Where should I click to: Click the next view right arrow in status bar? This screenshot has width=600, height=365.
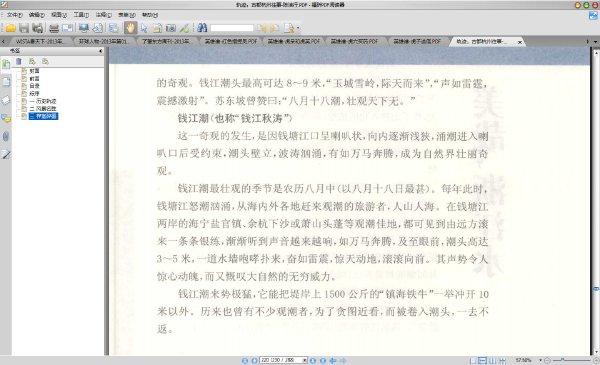[x=343, y=360]
